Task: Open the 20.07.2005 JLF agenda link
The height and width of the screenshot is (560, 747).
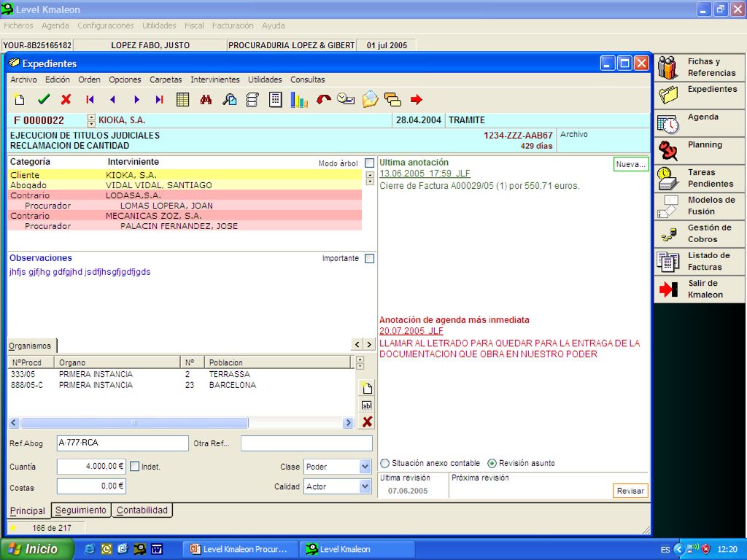Action: click(x=411, y=331)
